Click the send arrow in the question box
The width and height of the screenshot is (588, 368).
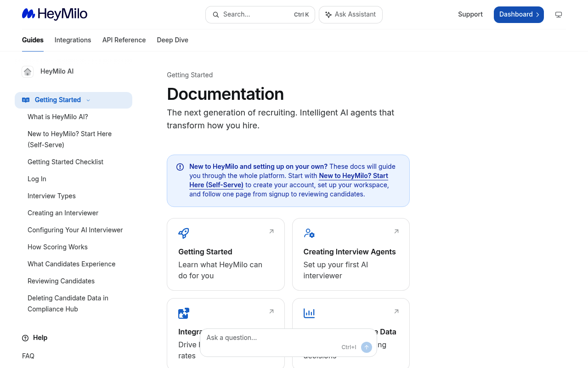click(367, 347)
